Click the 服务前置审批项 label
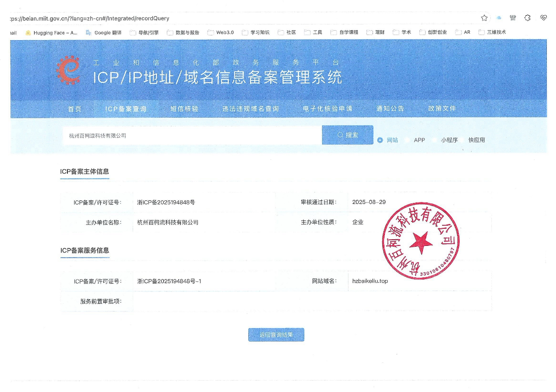The height and width of the screenshot is (392, 556). [101, 301]
